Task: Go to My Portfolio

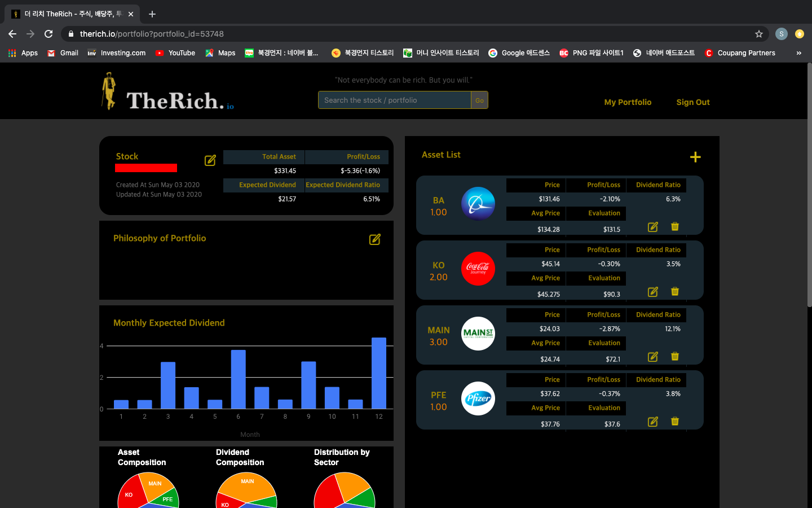Action: 628,102
